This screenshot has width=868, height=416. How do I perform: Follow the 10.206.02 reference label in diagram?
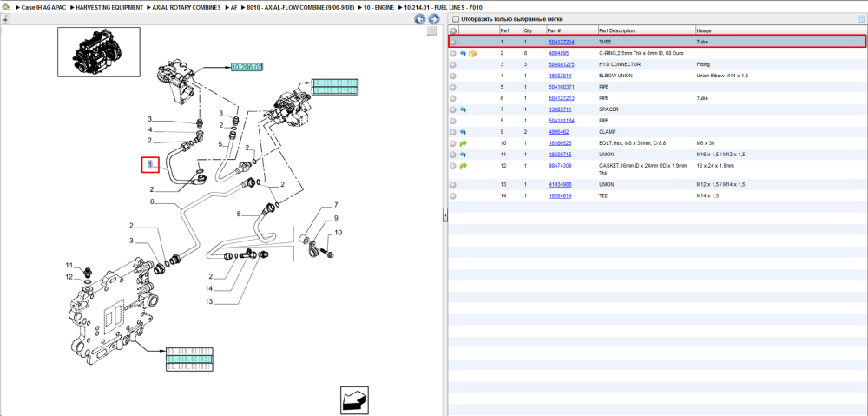click(x=247, y=67)
